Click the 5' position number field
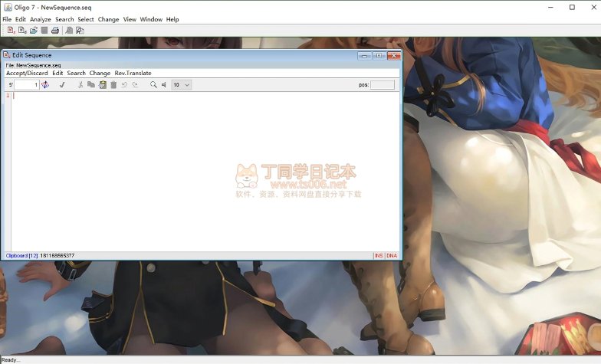 point(27,84)
